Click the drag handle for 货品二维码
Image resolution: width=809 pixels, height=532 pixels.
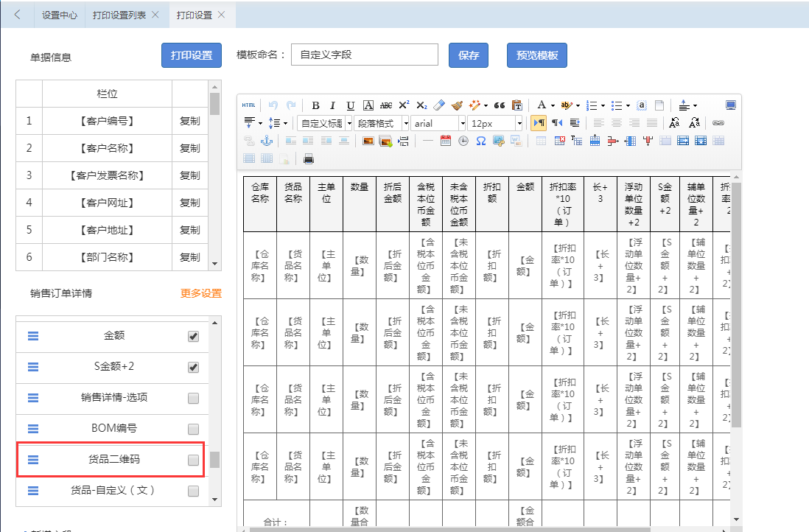click(x=33, y=459)
